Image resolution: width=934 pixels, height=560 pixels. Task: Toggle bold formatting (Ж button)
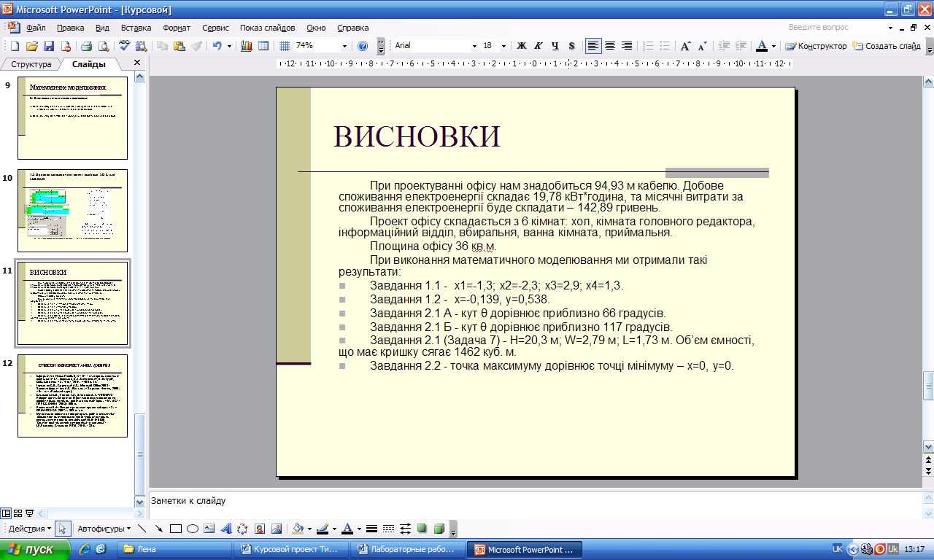pos(522,46)
